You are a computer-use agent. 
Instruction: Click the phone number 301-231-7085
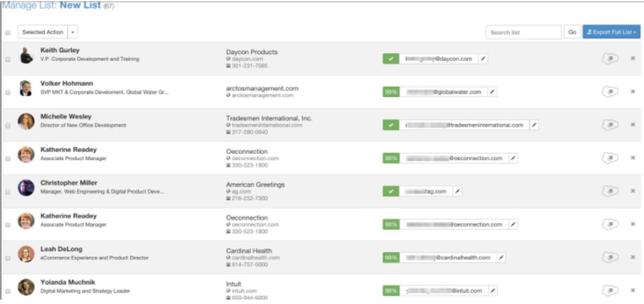[x=250, y=66]
